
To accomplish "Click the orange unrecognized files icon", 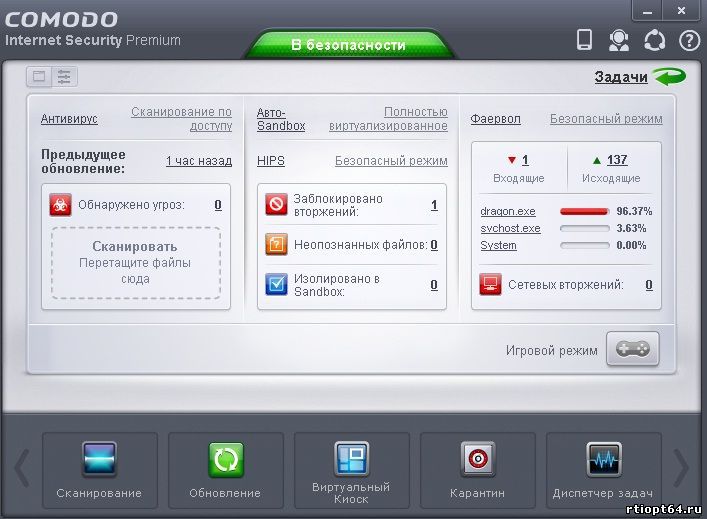I will tap(276, 244).
